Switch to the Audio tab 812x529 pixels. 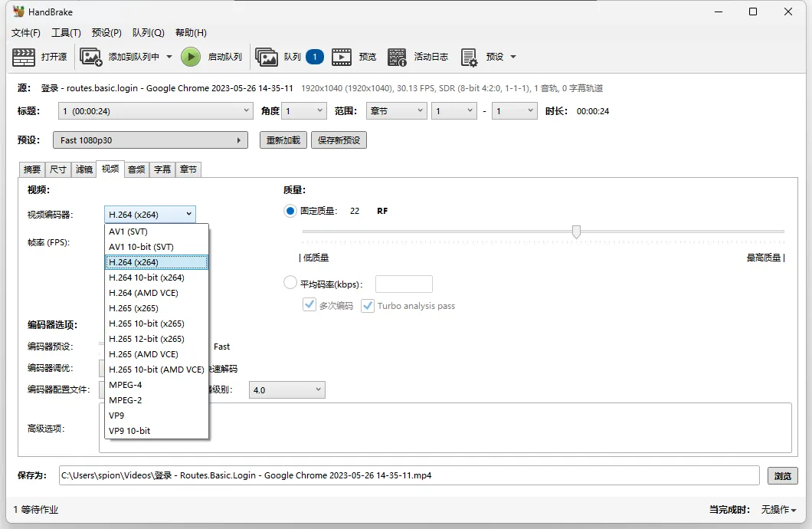(136, 169)
